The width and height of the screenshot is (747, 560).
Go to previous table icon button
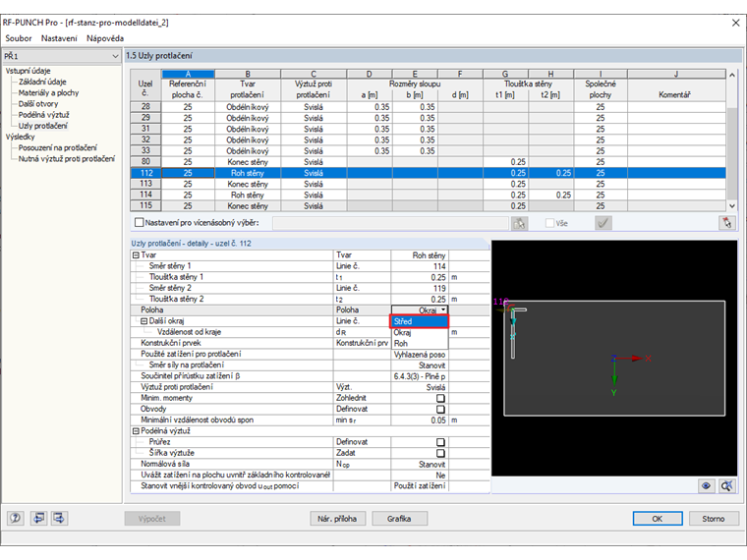point(38,518)
